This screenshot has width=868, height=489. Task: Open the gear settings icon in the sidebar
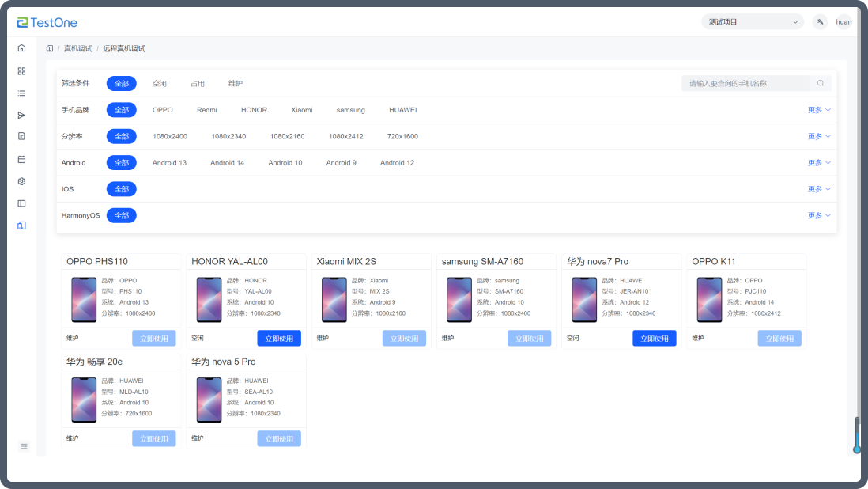(x=21, y=182)
